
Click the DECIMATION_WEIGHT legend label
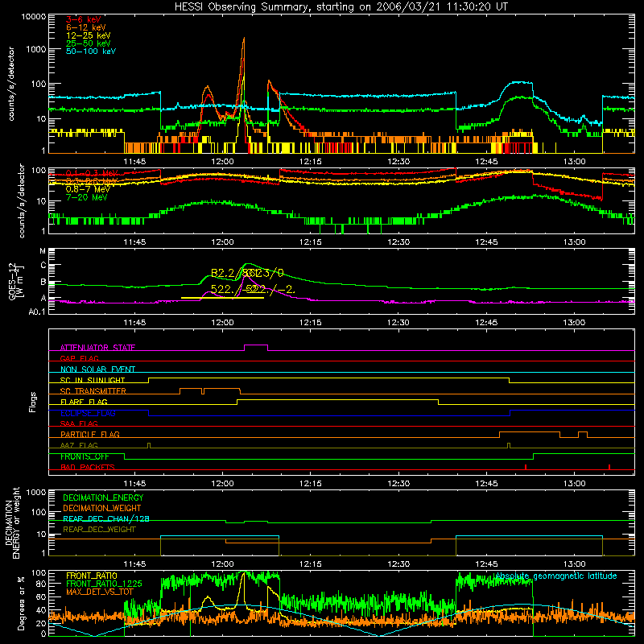(102, 508)
